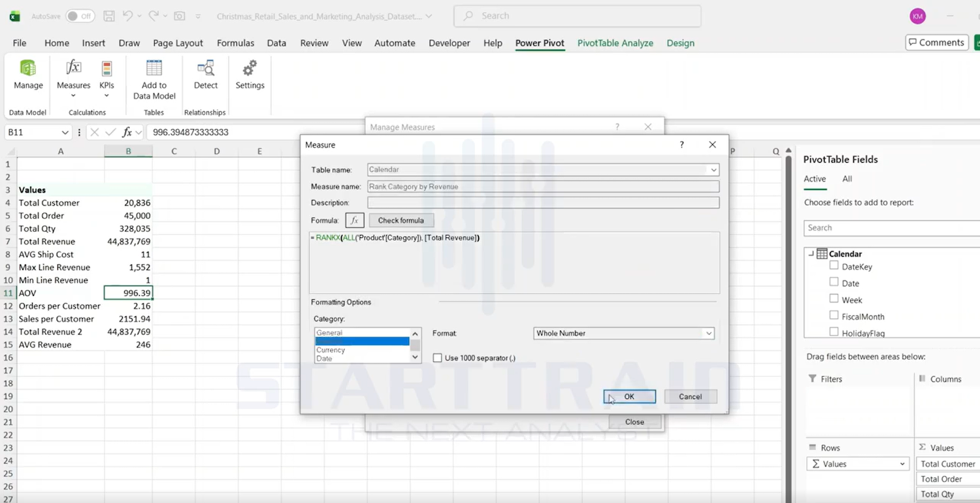Viewport: 980px width, 503px height.
Task: Click the Excel app icon in title bar
Action: coord(14,16)
